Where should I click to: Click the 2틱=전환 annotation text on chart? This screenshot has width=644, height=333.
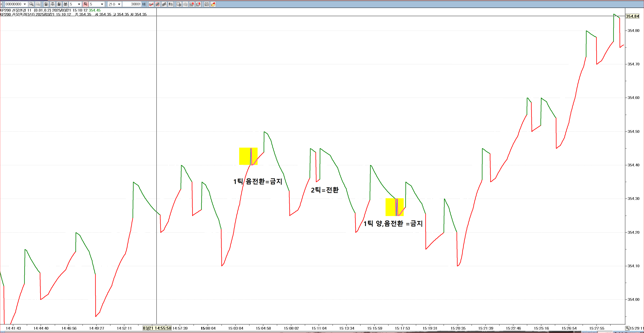point(324,190)
